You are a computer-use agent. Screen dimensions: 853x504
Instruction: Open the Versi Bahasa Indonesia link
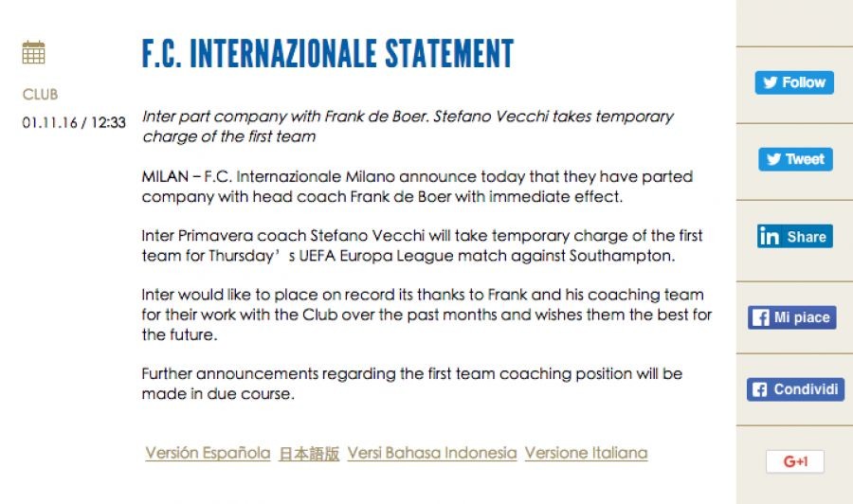point(432,453)
